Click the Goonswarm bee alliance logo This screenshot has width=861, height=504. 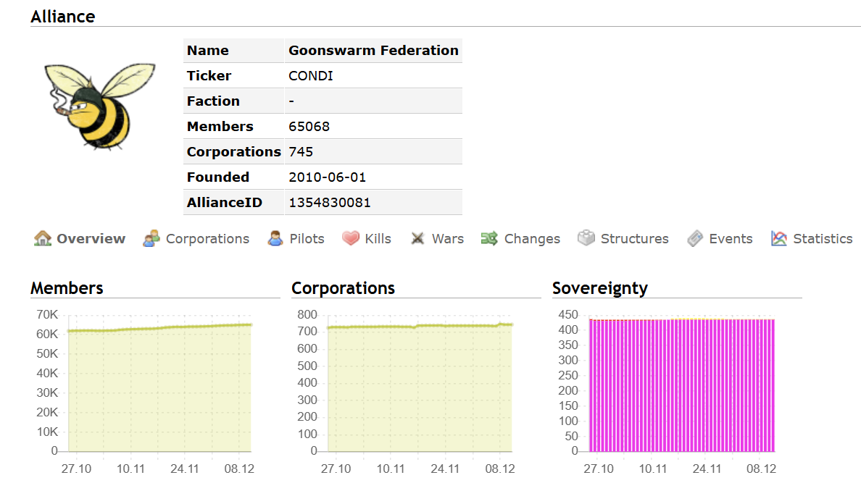tap(98, 105)
